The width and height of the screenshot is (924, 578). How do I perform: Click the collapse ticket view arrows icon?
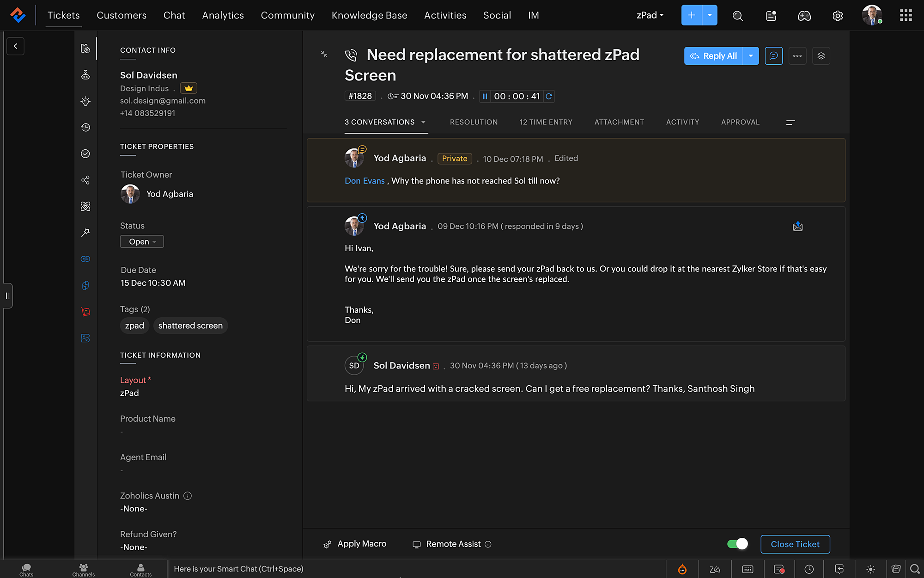coord(324,54)
